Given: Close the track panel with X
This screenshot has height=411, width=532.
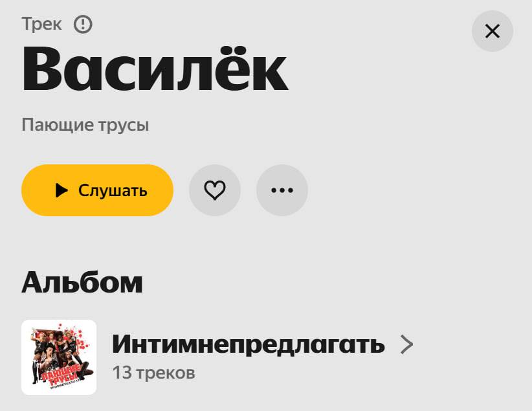Looking at the screenshot, I should [x=493, y=31].
